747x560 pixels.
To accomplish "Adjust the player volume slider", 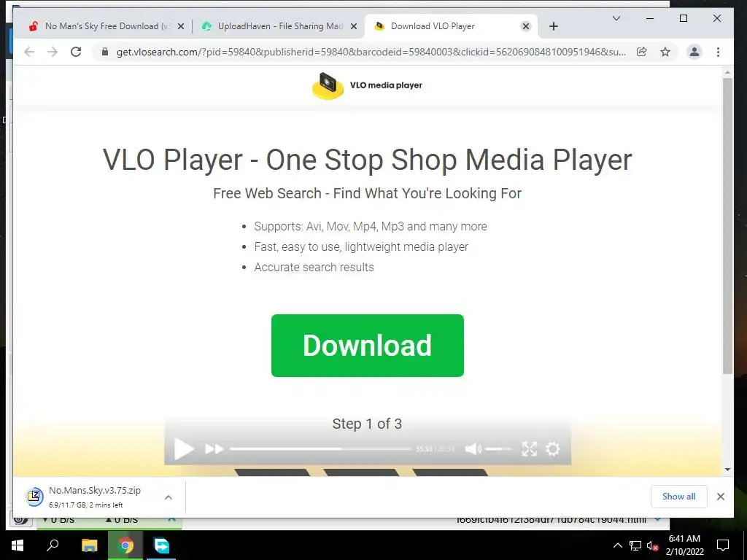I will click(x=498, y=448).
